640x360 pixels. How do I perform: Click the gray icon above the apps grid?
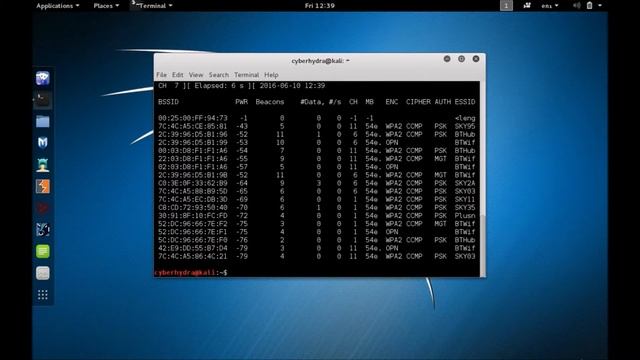43,273
